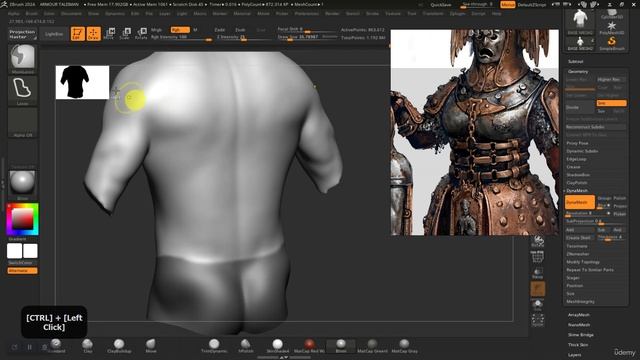Apply the Blinn material
Viewport: 640px width, 360px height.
[x=341, y=345]
